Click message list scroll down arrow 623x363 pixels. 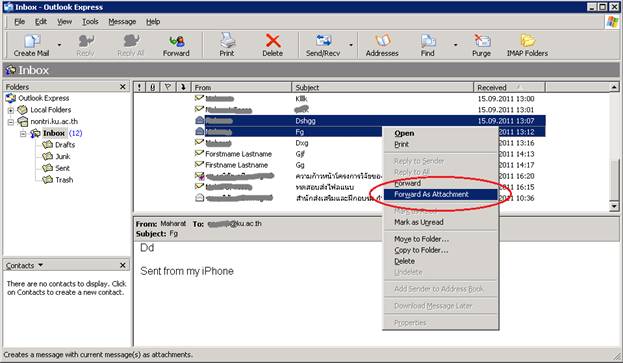tap(614, 206)
